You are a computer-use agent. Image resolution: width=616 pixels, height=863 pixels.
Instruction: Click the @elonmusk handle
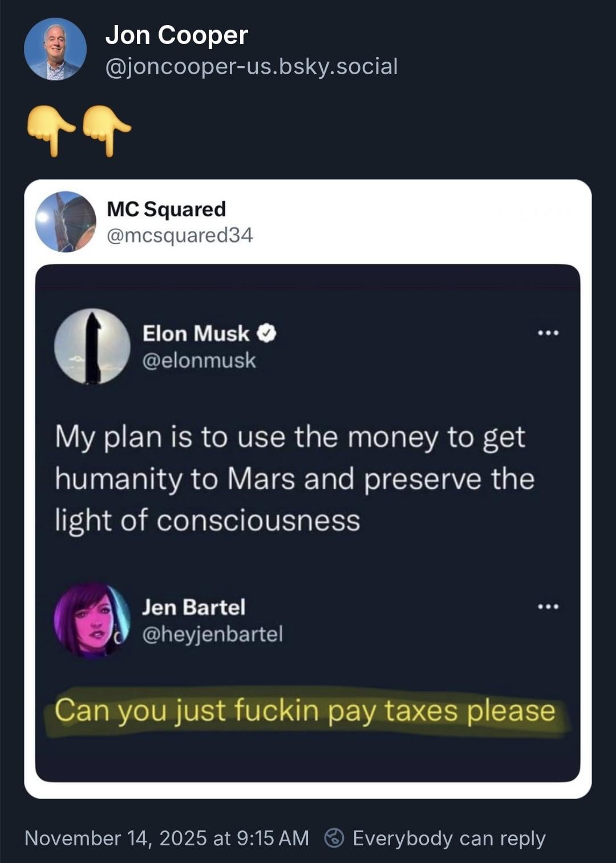[x=199, y=361]
